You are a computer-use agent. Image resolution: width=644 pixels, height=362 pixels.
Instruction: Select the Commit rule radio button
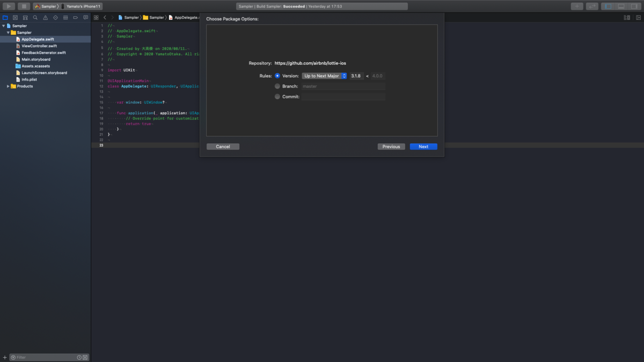277,97
